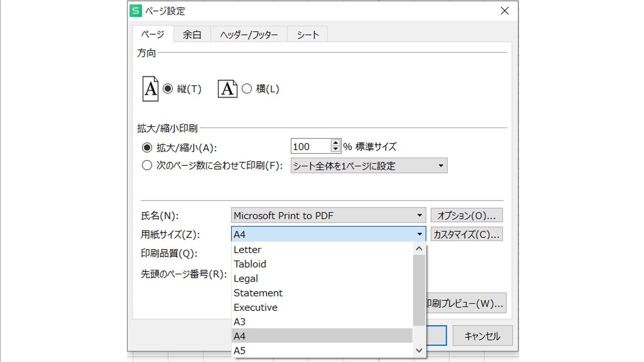Click the portrait page orientation icon
This screenshot has height=362, width=644.
150,88
